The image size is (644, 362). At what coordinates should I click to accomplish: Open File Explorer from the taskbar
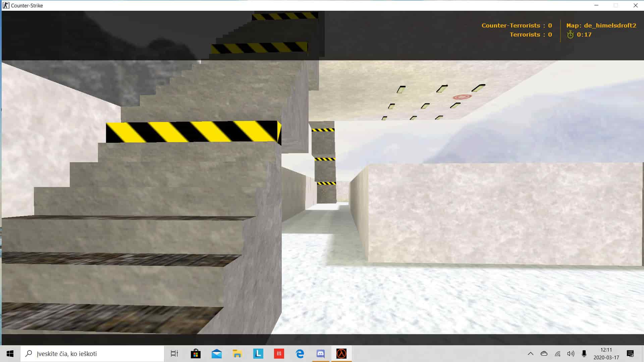[x=237, y=354]
